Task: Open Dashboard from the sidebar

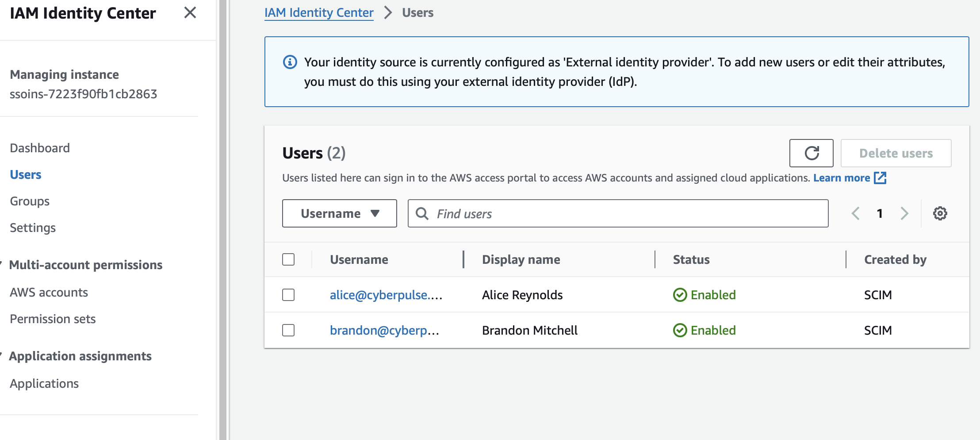Action: tap(40, 148)
